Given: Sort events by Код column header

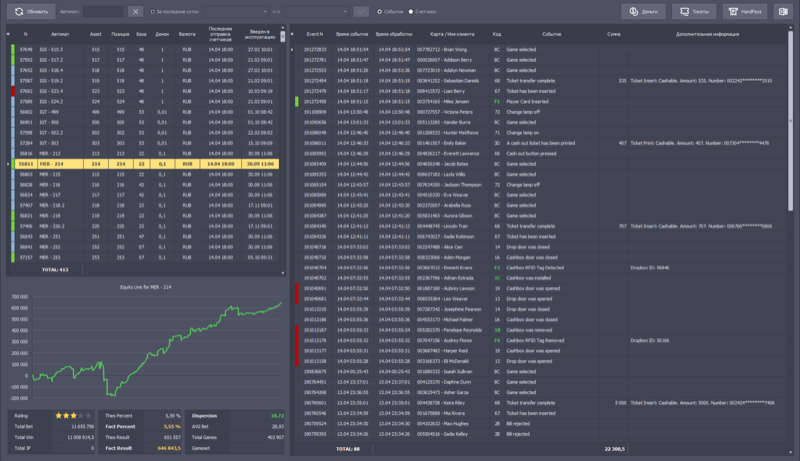Looking at the screenshot, I should tap(497, 33).
